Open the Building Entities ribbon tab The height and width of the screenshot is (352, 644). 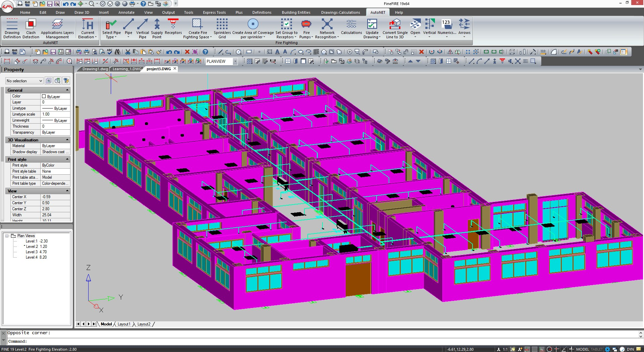point(296,12)
